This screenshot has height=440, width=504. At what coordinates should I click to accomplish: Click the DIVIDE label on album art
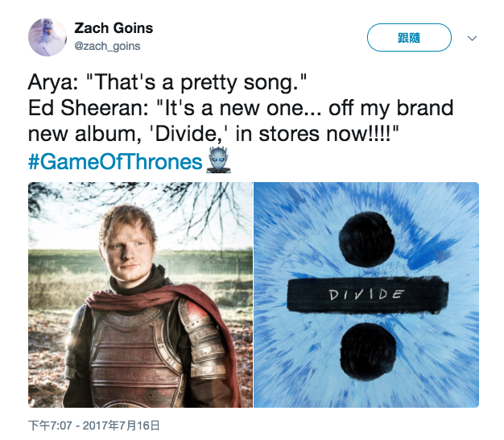[x=366, y=294]
